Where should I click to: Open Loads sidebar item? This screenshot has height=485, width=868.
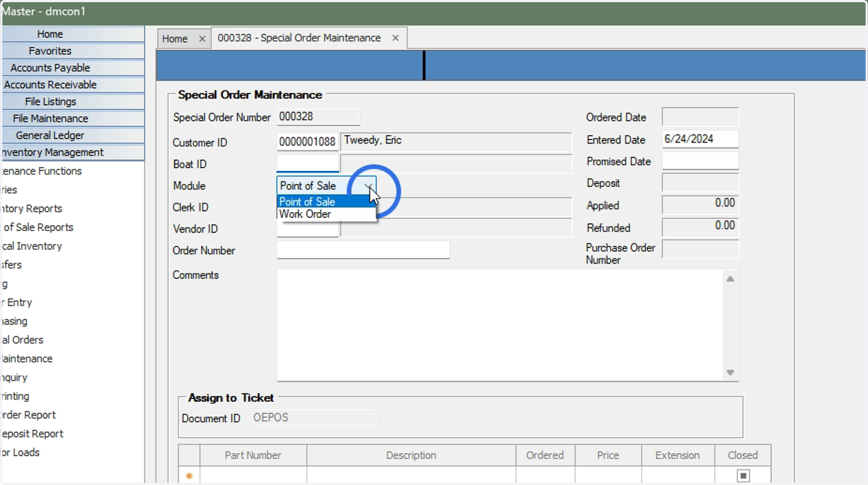click(20, 453)
